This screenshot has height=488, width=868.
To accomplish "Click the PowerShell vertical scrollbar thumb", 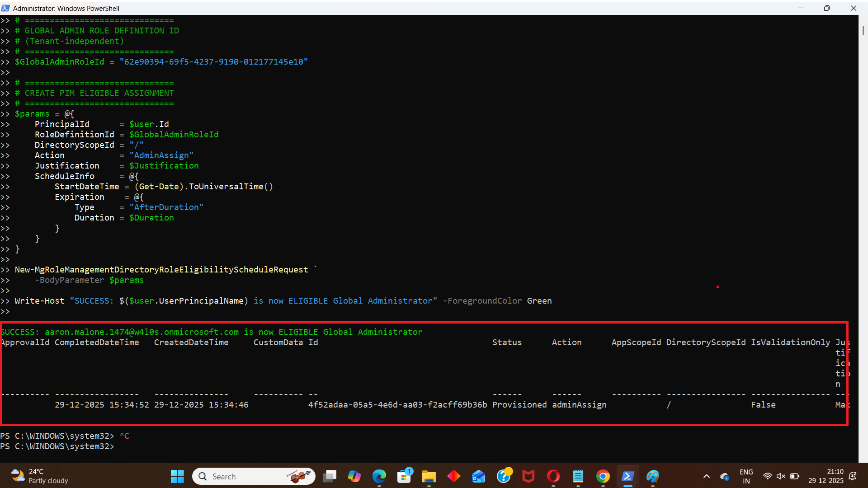I will click(863, 31).
